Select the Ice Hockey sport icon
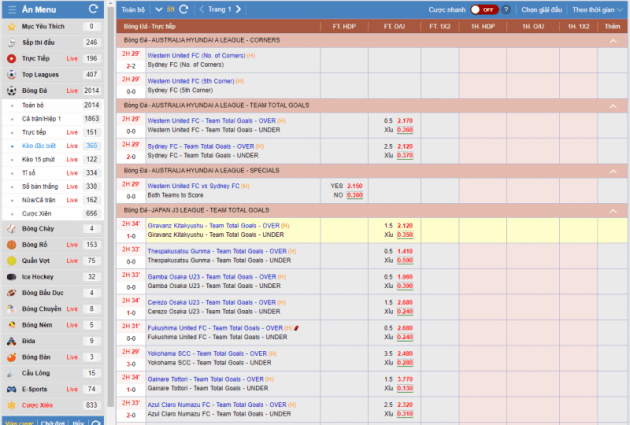 (11, 277)
